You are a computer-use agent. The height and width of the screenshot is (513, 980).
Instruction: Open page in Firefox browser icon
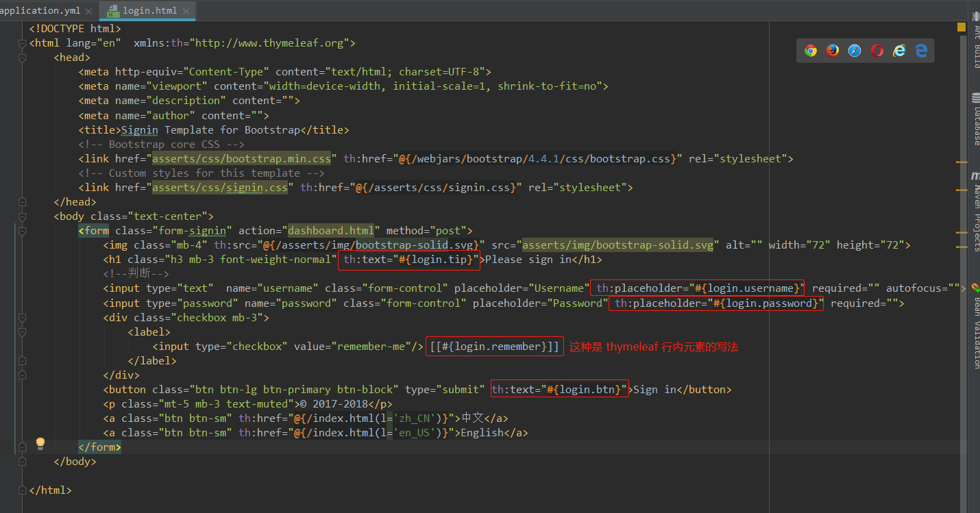pyautogui.click(x=833, y=51)
